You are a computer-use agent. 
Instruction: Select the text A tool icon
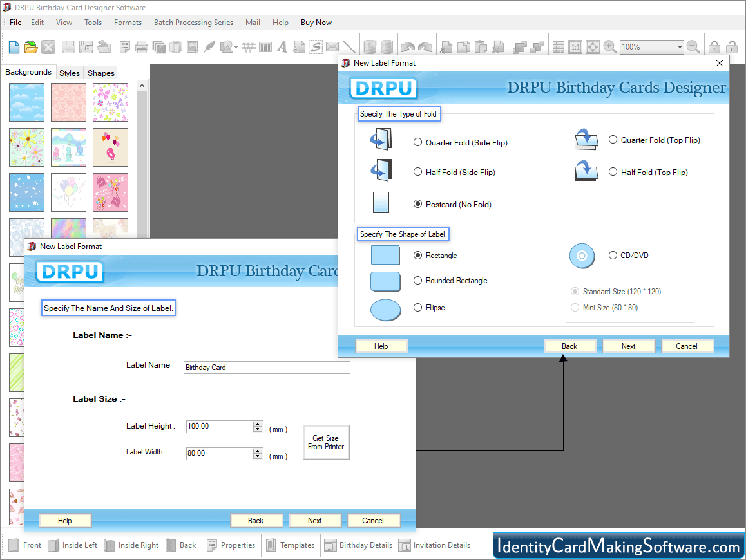tap(282, 47)
